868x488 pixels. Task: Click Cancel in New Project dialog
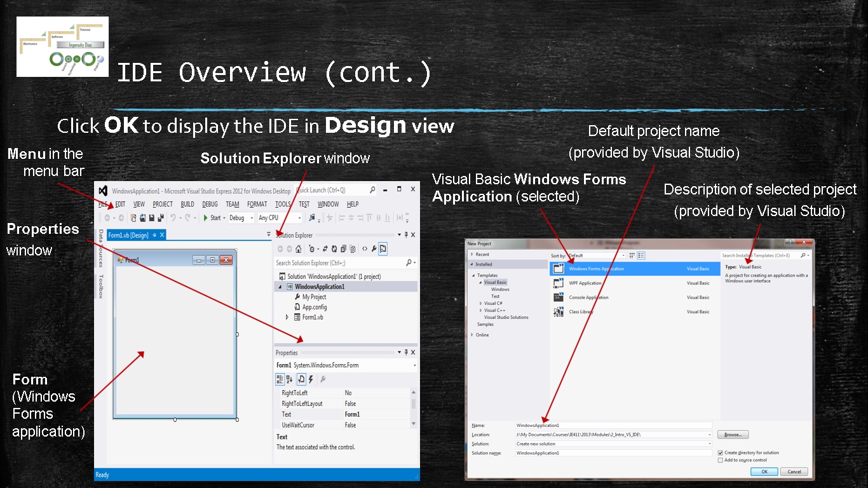[794, 471]
